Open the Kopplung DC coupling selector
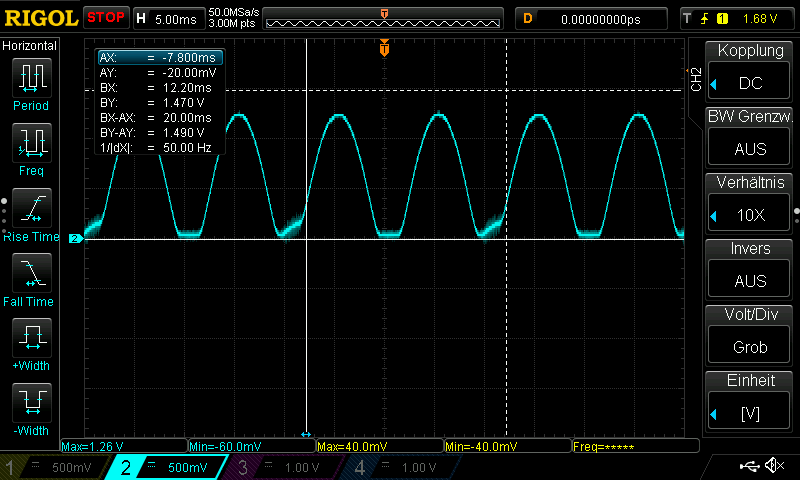800x480 pixels. (748, 83)
